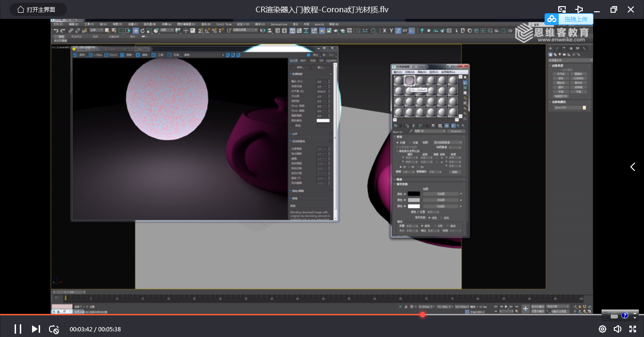The width and height of the screenshot is (644, 337).
Task: Enable the bloom and glare checkbox
Action: click(331, 141)
